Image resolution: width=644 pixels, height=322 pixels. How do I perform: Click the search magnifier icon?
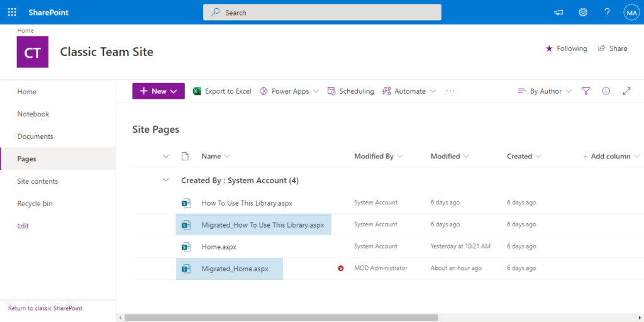216,13
